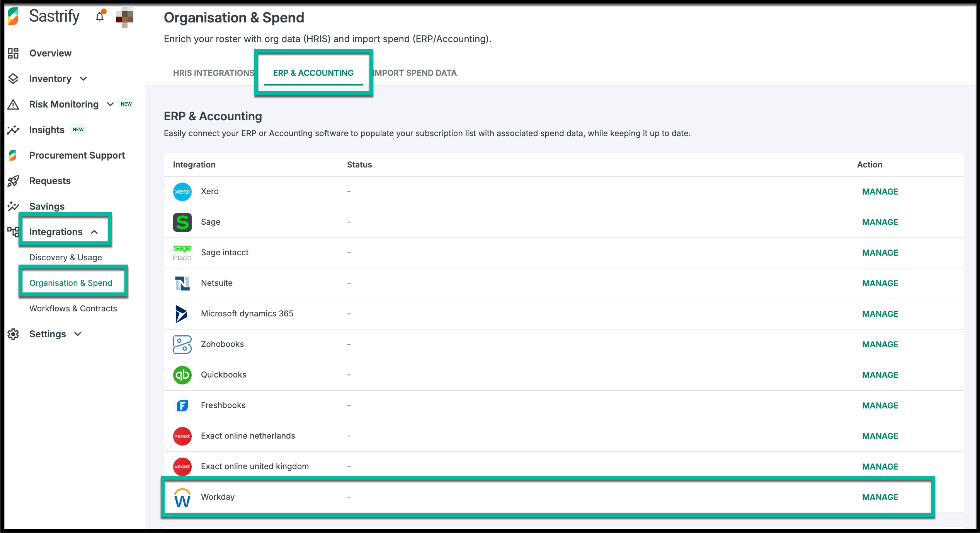Click the notification bell icon
Screen dimensions: 980x533
pyautogui.click(x=100, y=17)
